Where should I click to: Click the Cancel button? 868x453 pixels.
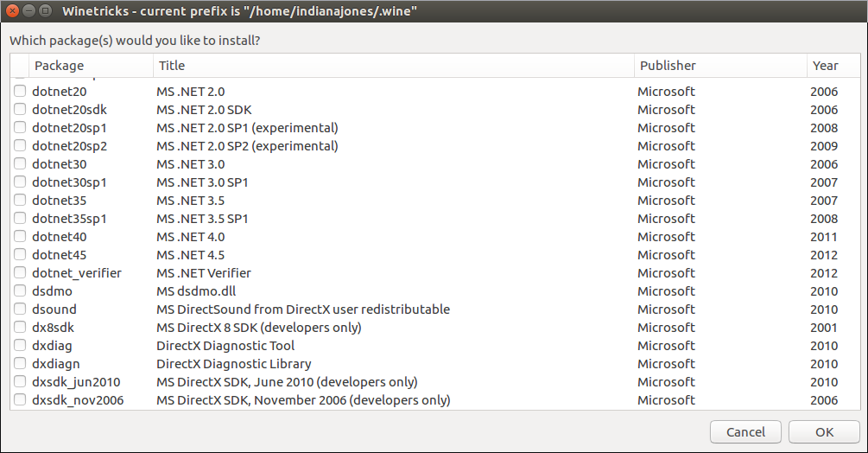[745, 432]
